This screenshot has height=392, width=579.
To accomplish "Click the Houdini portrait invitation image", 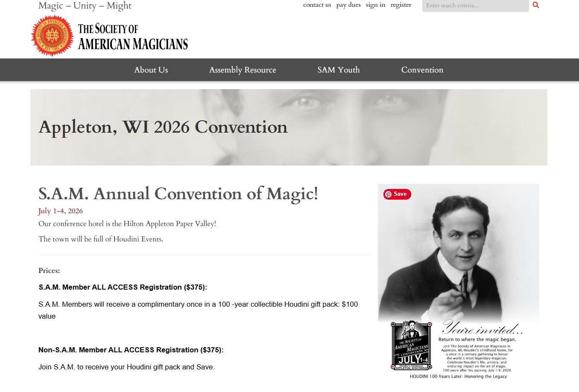I will (458, 256).
